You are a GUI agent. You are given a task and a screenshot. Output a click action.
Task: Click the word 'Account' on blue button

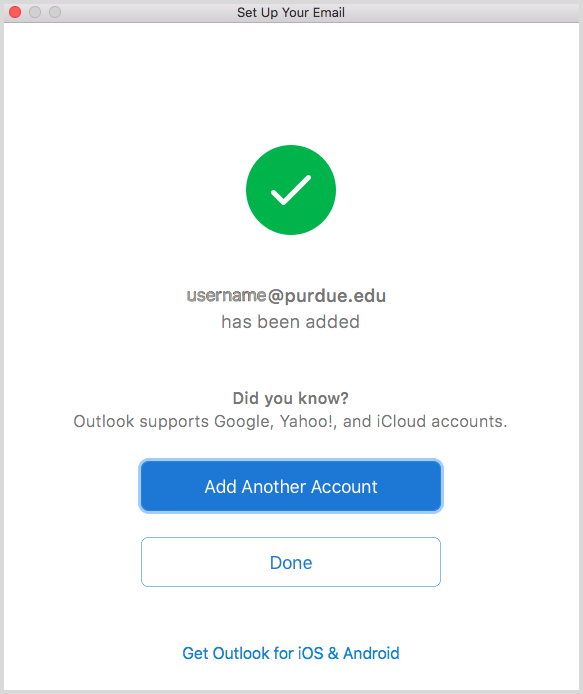(x=344, y=486)
